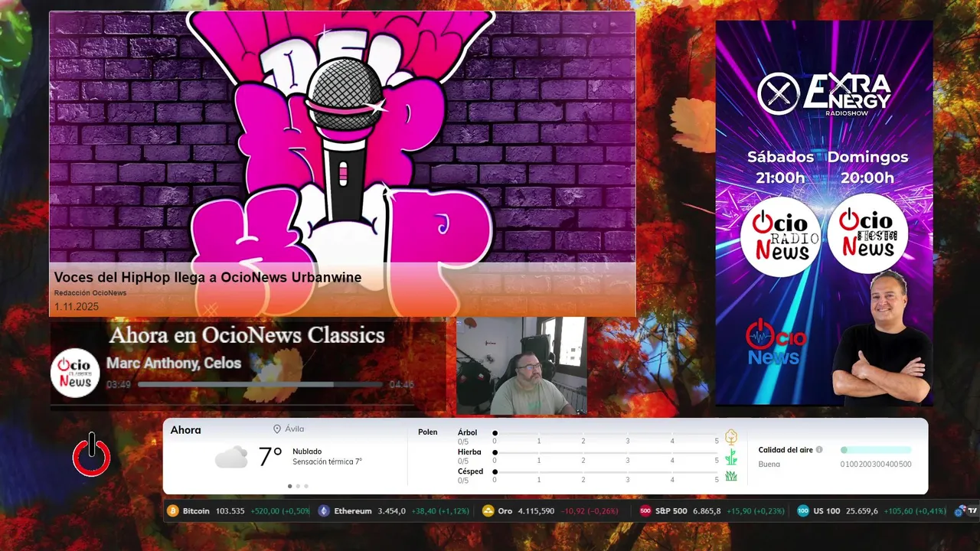Click the Bitcoin ticker name

(196, 510)
